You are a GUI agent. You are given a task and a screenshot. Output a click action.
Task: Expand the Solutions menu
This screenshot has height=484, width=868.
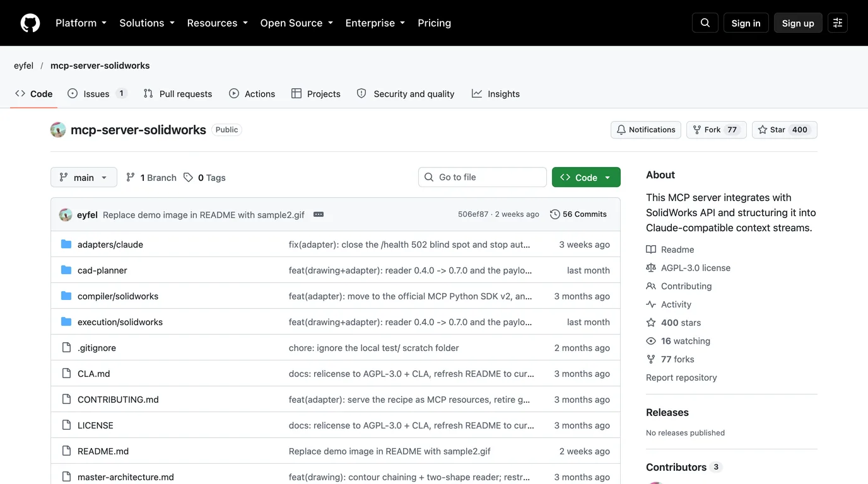tap(146, 23)
